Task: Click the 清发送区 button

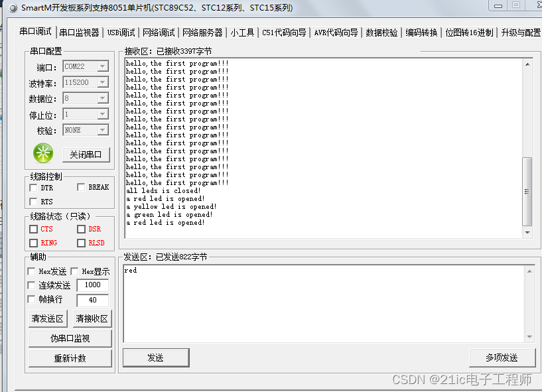Action: (x=48, y=318)
